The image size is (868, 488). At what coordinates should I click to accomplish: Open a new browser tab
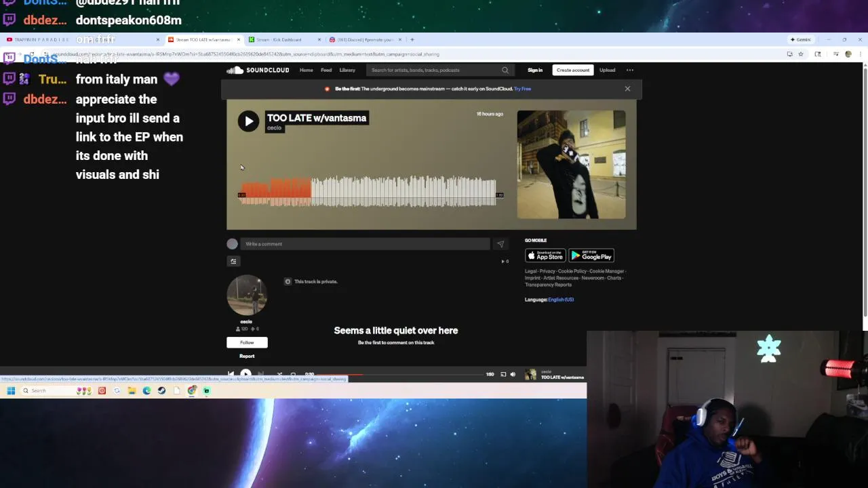[412, 39]
